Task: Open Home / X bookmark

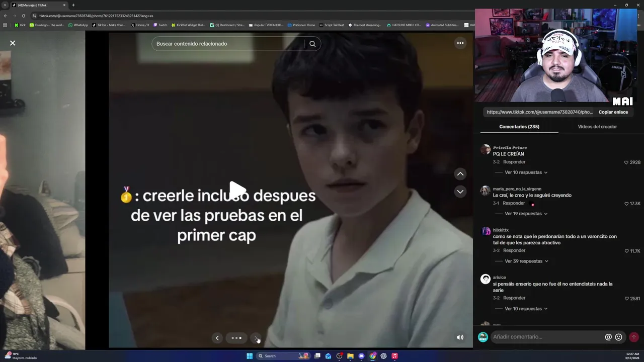Action: pos(140,25)
